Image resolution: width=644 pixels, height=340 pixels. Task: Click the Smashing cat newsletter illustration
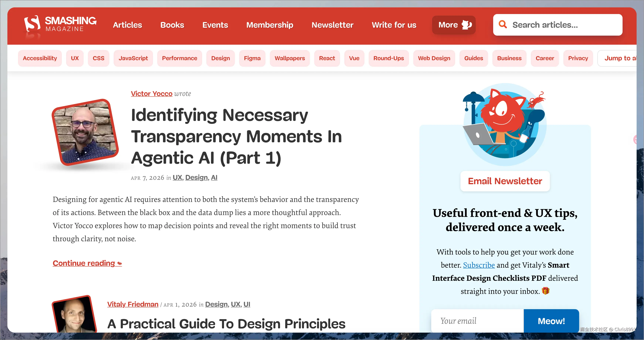[x=505, y=124]
